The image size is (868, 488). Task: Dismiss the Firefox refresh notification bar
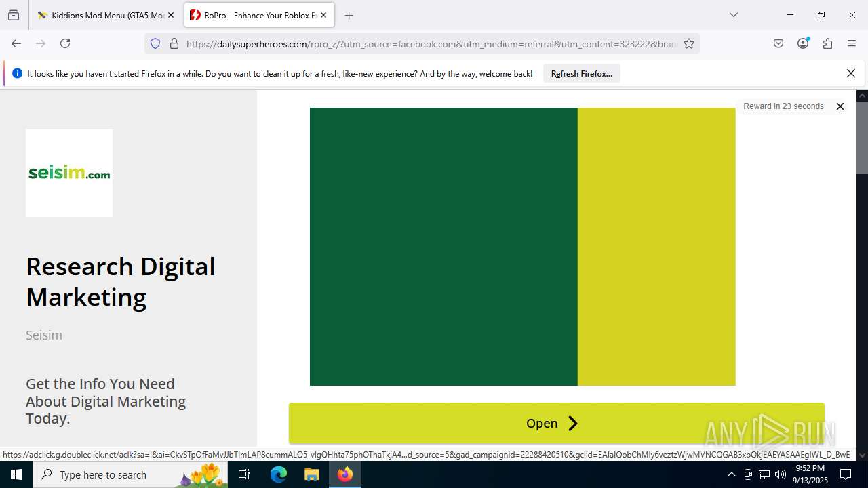coord(851,73)
